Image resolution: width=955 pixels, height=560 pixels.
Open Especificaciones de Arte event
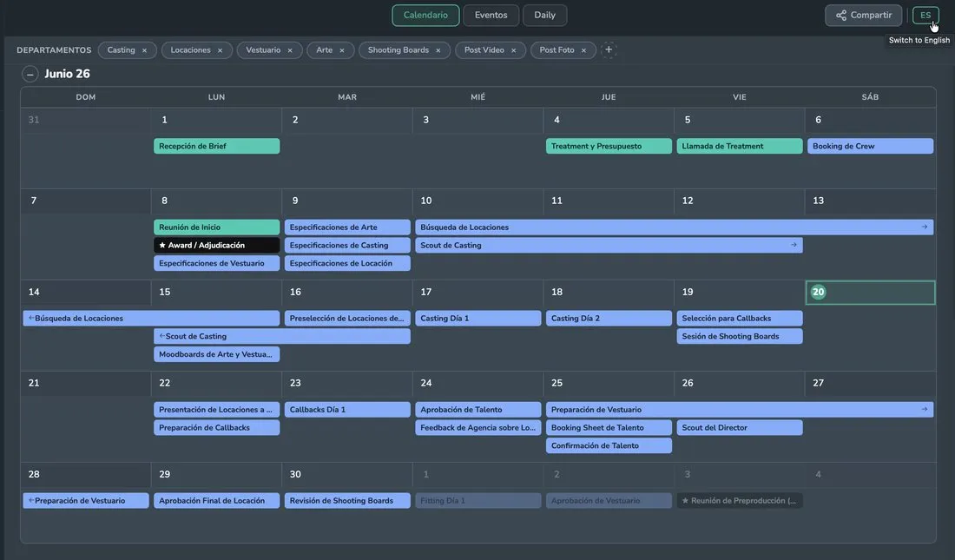(347, 227)
